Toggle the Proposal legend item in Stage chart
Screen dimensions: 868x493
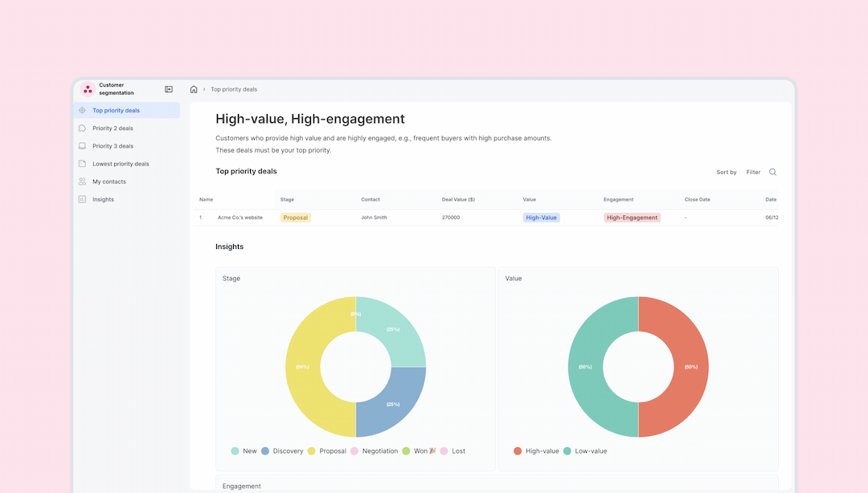(327, 451)
